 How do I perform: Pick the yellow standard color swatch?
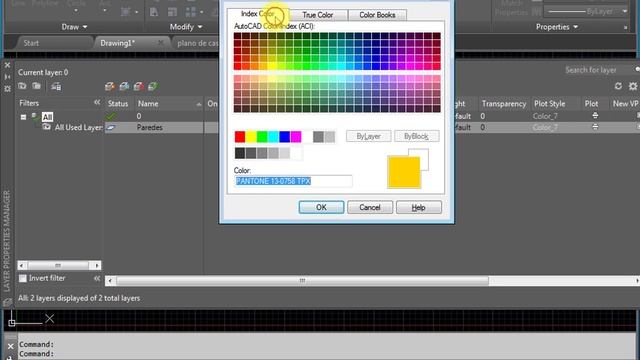click(x=251, y=137)
